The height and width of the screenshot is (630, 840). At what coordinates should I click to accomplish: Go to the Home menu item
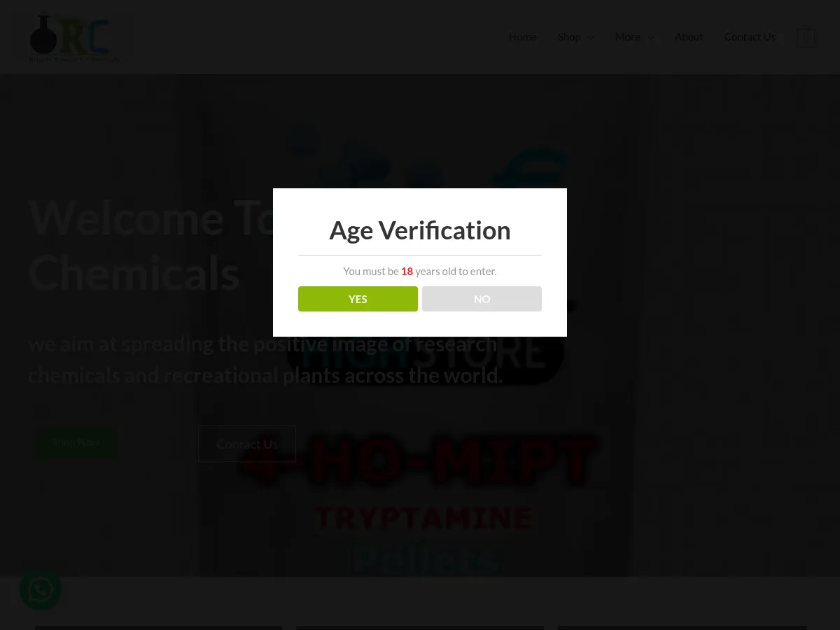click(x=522, y=37)
